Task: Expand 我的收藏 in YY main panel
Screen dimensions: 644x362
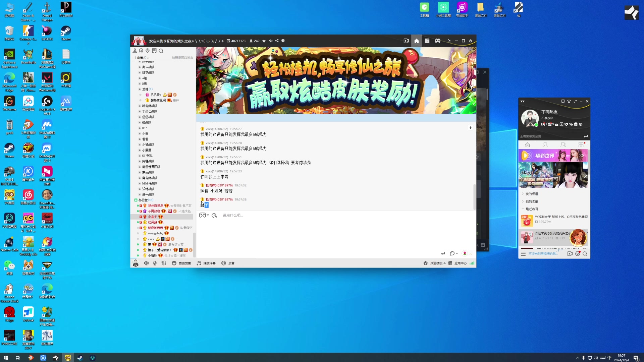Action: 530,201
